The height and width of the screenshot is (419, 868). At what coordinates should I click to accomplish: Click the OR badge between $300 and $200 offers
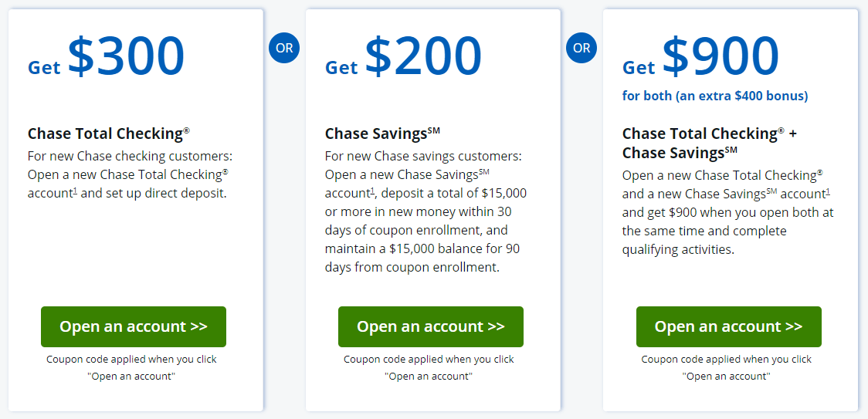pyautogui.click(x=284, y=48)
